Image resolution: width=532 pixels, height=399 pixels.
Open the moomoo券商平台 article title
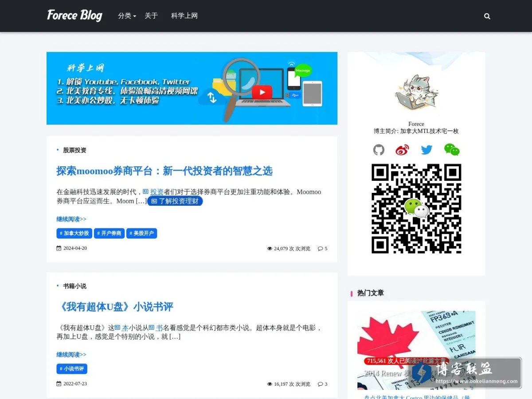click(164, 171)
